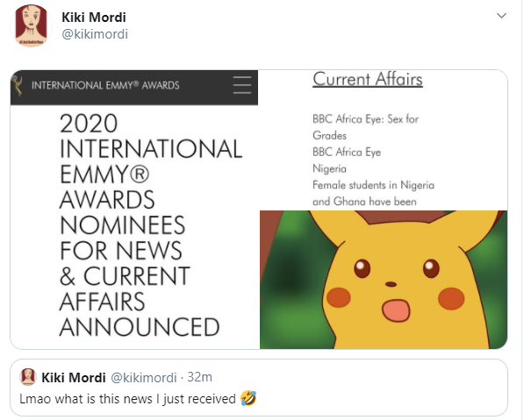This screenshot has width=524, height=420.
Task: Click the 'Female students in Nigeria' description text
Action: 373,185
